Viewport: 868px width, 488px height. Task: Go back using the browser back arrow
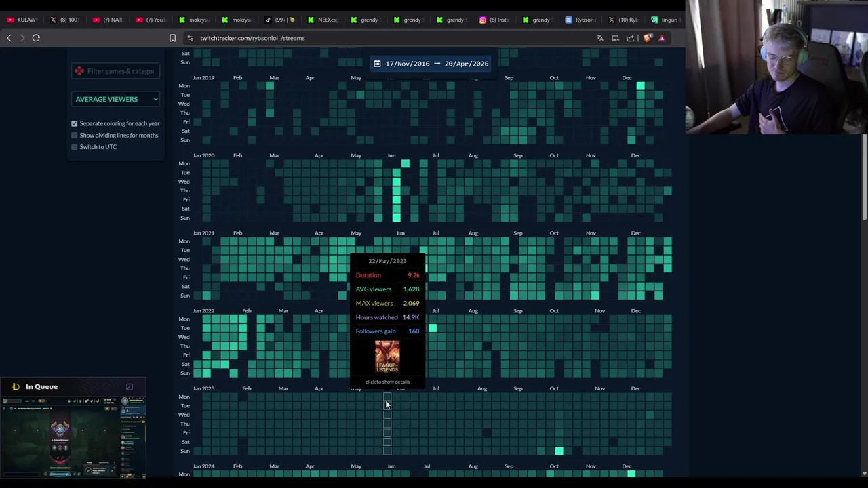click(9, 38)
